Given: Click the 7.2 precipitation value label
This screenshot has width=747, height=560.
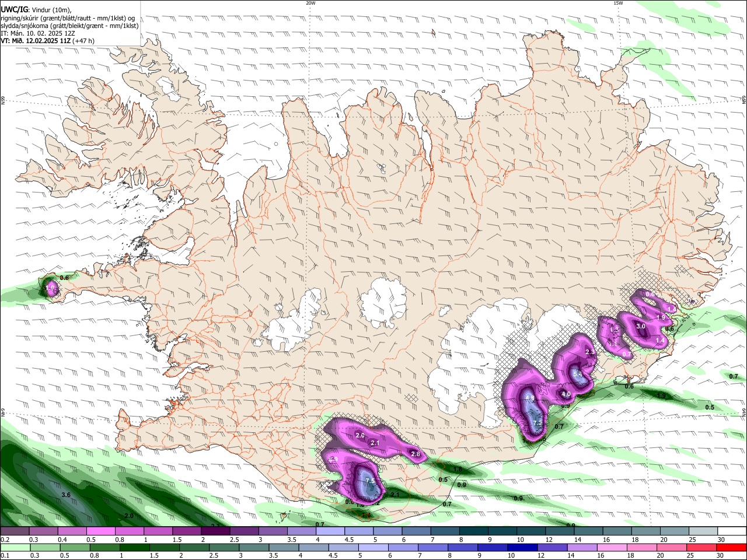Looking at the screenshot, I should 538,423.
